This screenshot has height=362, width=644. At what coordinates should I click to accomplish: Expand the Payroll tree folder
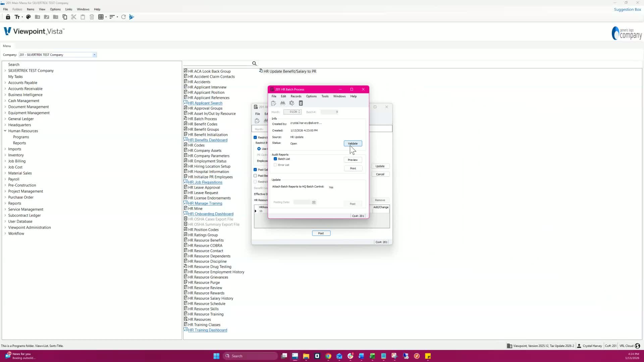5,179
